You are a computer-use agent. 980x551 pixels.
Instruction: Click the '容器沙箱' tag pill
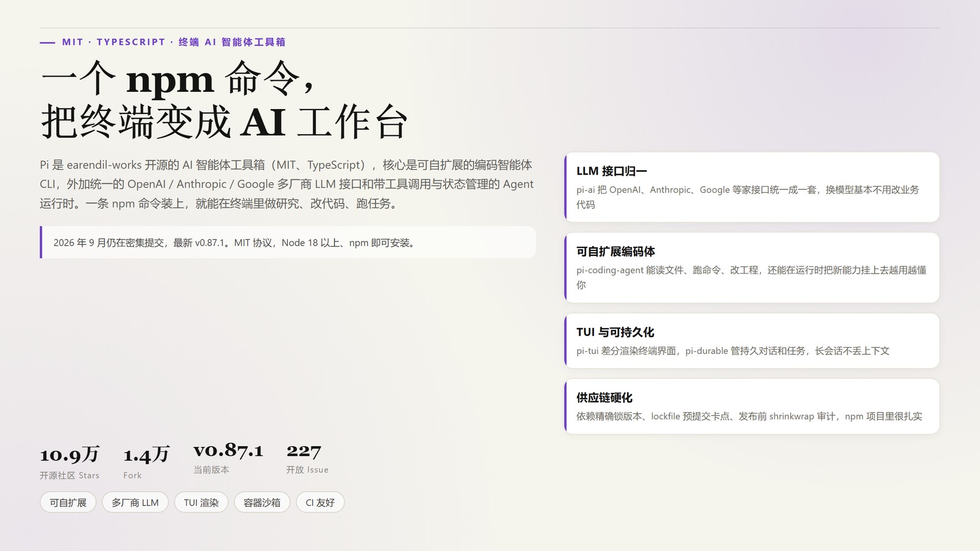pos(262,502)
